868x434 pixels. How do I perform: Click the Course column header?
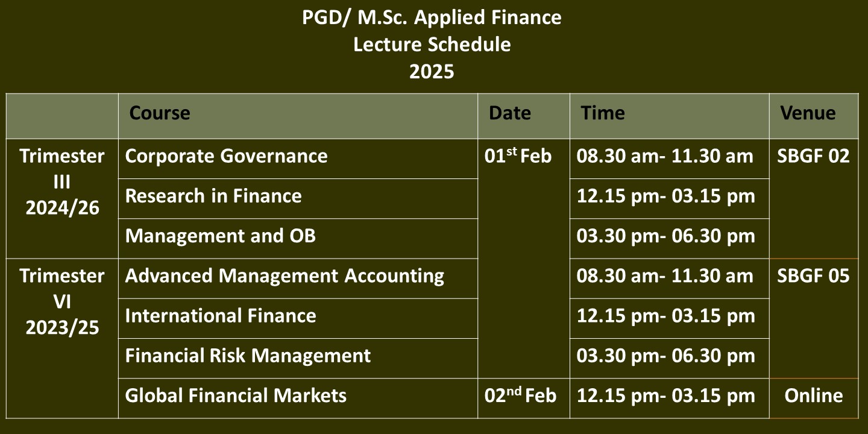tap(298, 116)
